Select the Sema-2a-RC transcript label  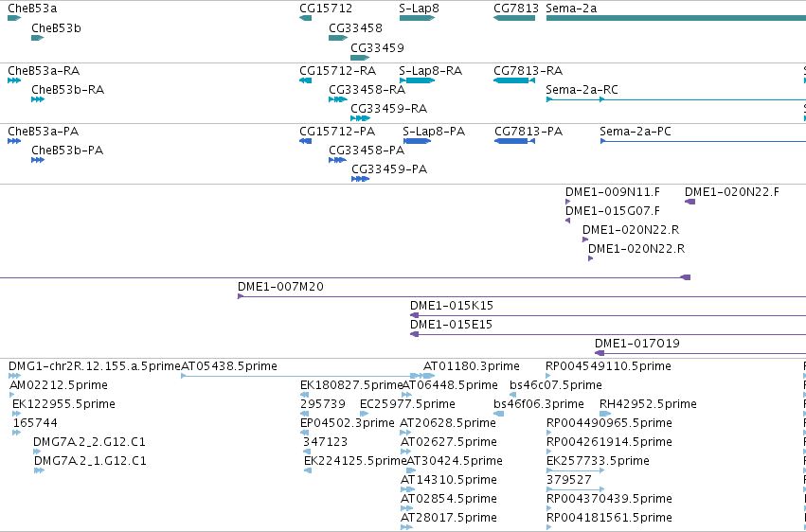point(582,90)
